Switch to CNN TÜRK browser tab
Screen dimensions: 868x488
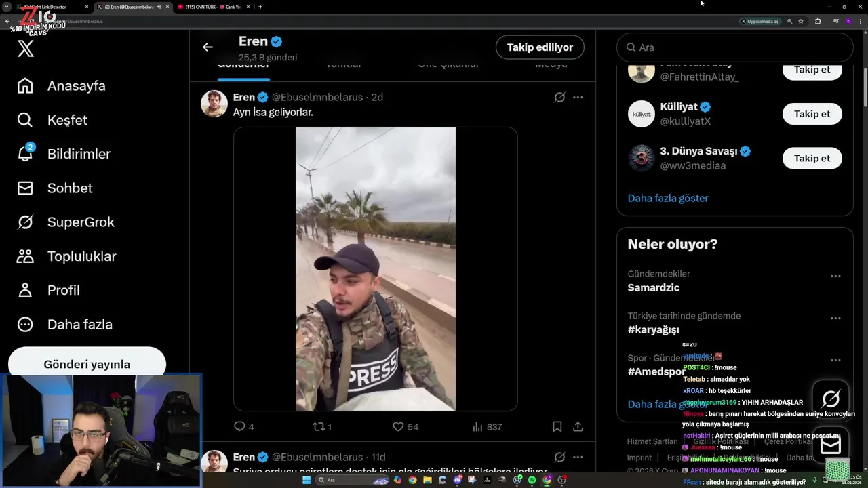(214, 7)
